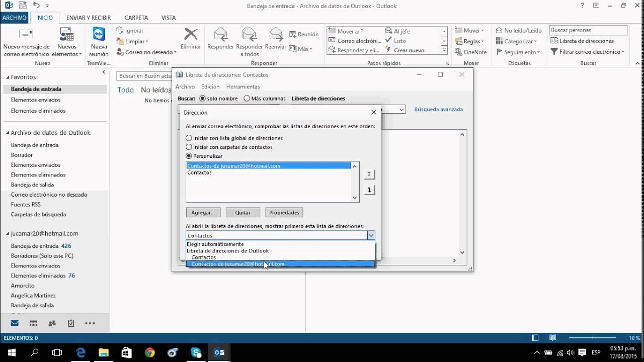The height and width of the screenshot is (362, 644).
Task: Click Buscar personas search field
Action: 588,30
